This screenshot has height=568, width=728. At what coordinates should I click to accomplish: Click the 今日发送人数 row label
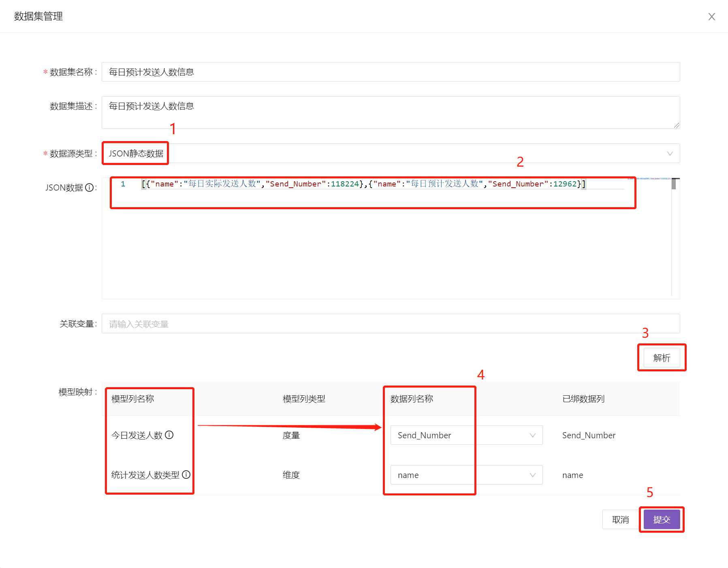(x=137, y=435)
